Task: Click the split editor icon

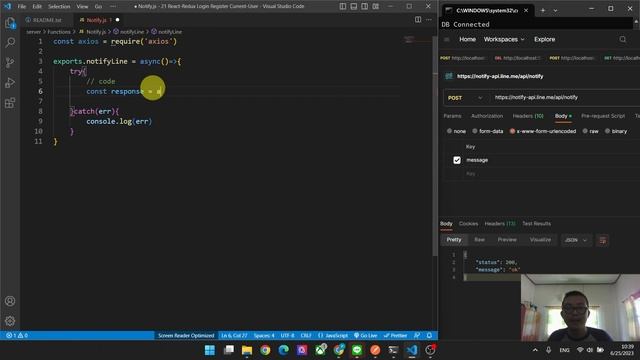Action: coord(418,20)
